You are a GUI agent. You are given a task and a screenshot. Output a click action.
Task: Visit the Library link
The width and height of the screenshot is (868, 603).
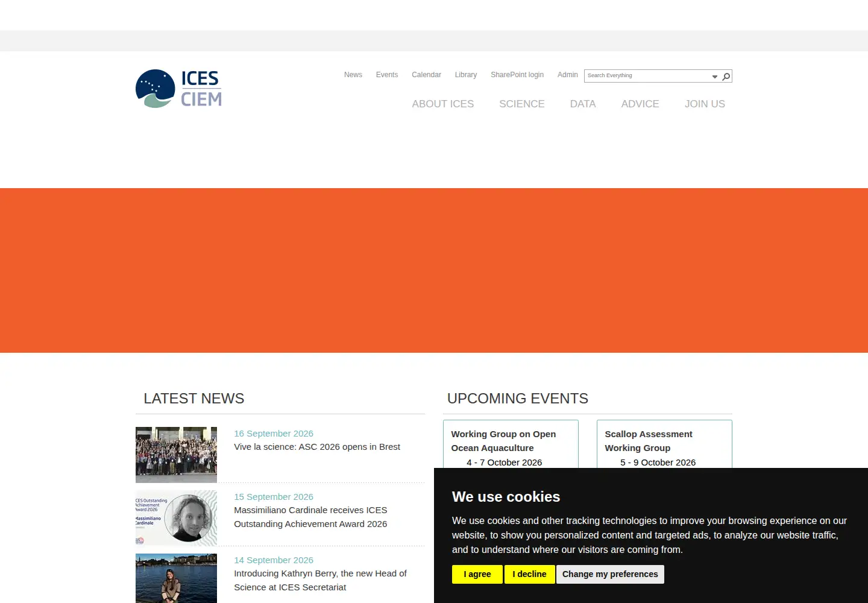[466, 75]
